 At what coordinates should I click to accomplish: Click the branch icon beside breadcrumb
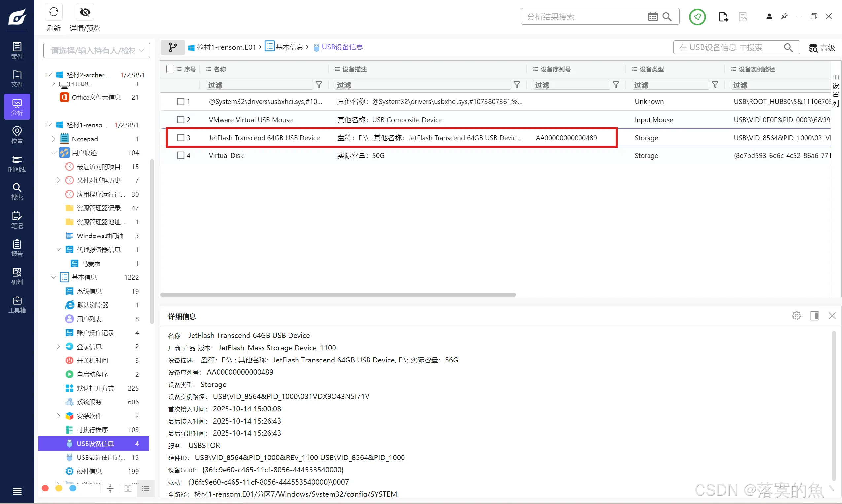[173, 47]
